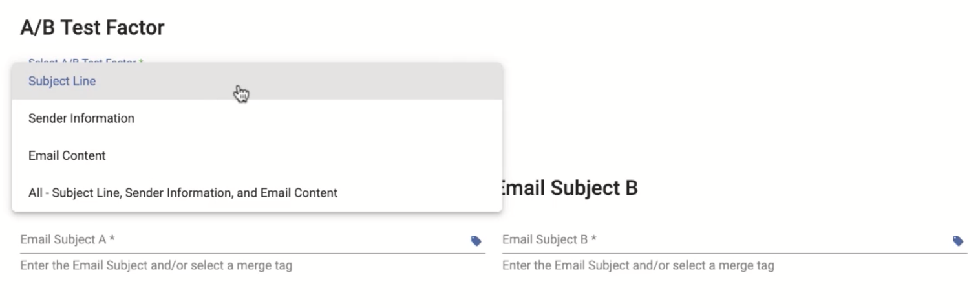The image size is (980, 308).
Task: Click the Email Subject B section heading
Action: click(570, 188)
